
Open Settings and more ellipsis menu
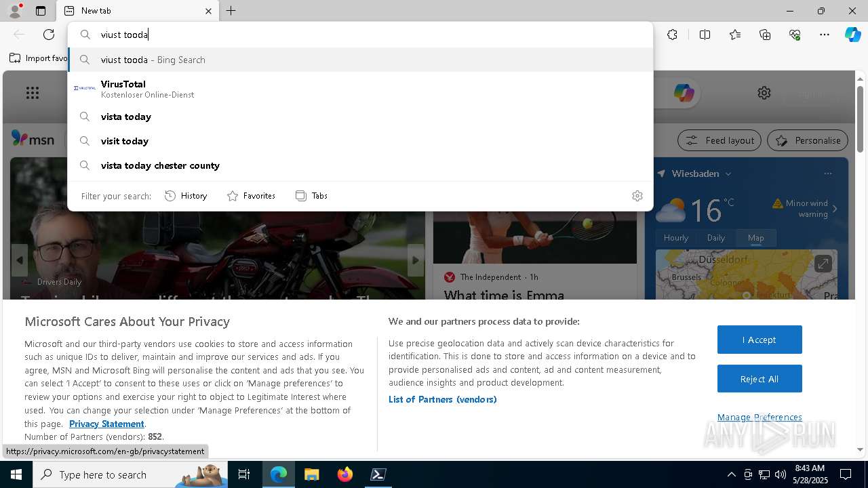(825, 35)
